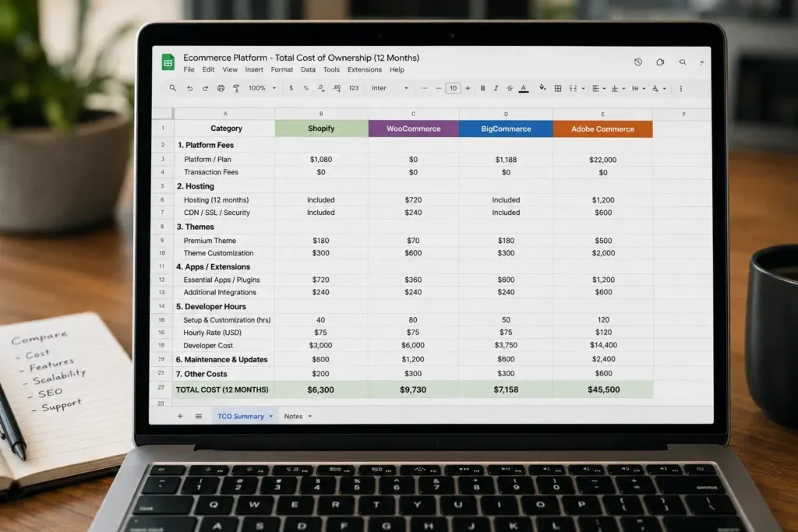Open the all sheets list icon

(x=199, y=416)
